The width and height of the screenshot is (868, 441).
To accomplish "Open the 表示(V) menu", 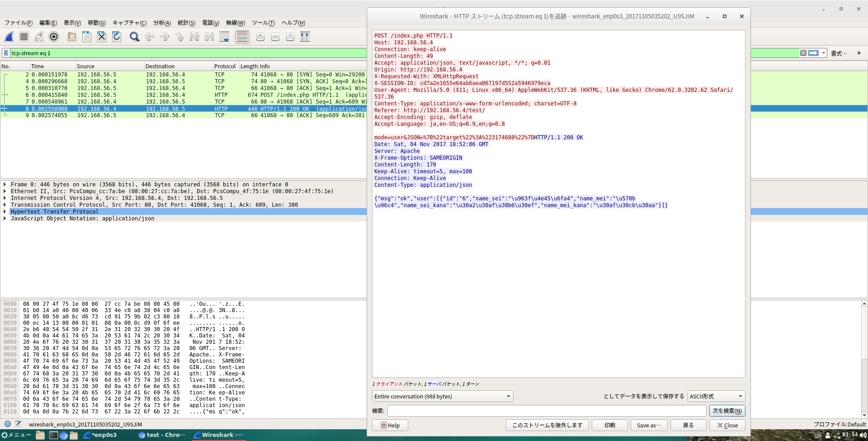I will pyautogui.click(x=72, y=23).
